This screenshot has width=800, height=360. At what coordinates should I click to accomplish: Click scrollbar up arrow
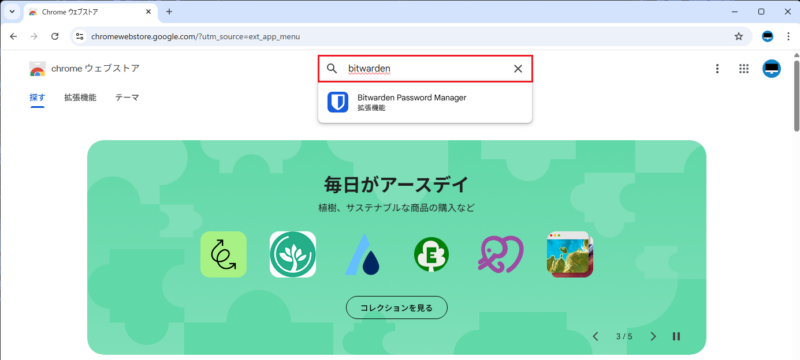pos(796,55)
